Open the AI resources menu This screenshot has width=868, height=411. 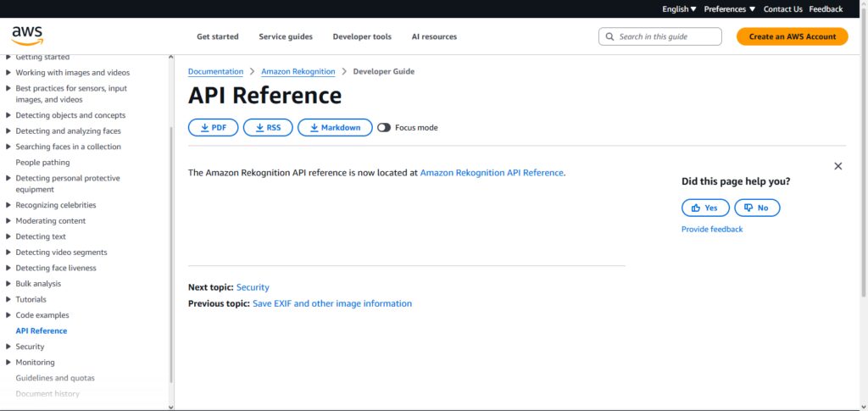pos(434,36)
